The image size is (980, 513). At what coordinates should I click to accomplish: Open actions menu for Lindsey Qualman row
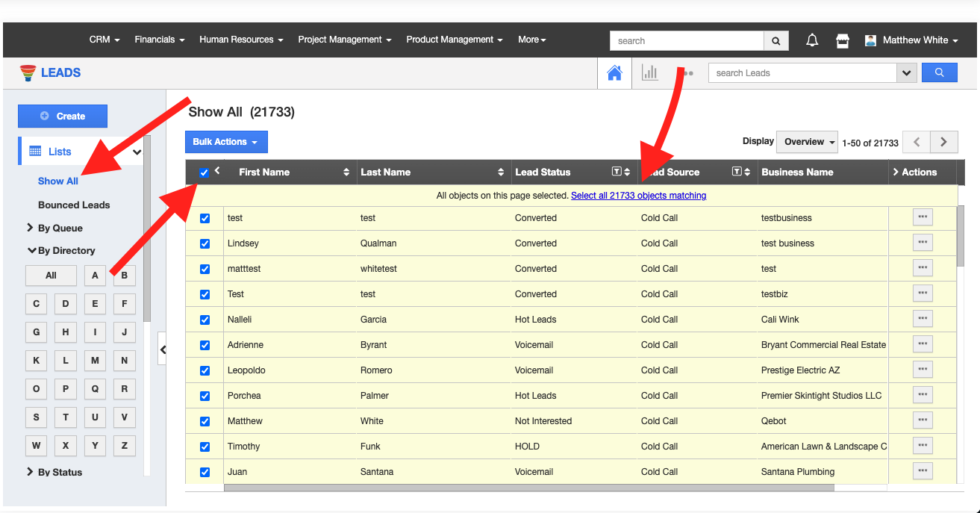point(923,243)
